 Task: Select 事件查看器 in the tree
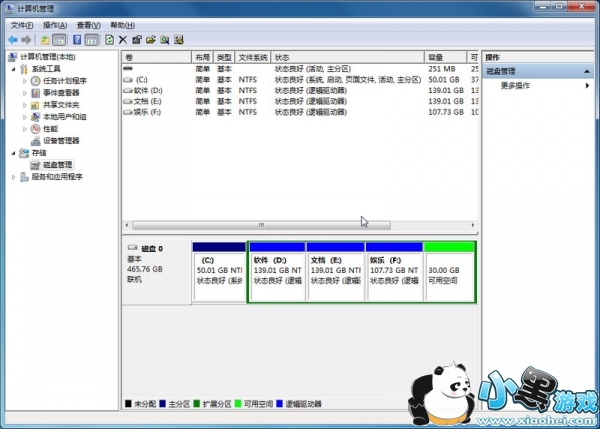(60, 93)
